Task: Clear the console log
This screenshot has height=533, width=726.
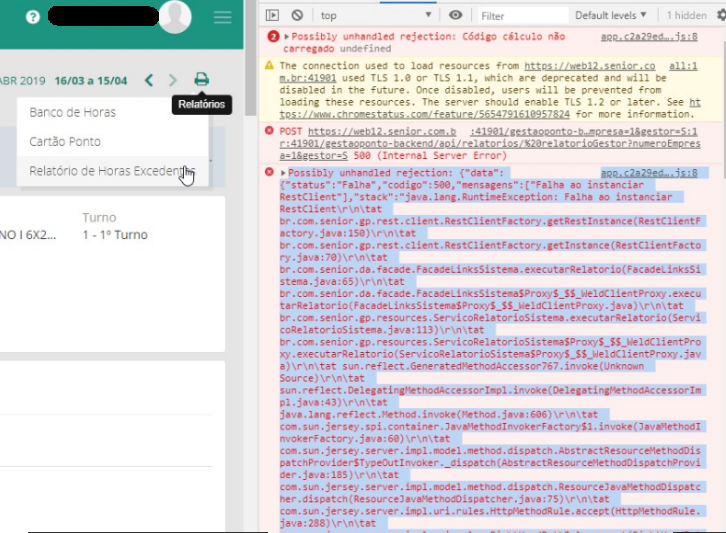Action: tap(297, 15)
